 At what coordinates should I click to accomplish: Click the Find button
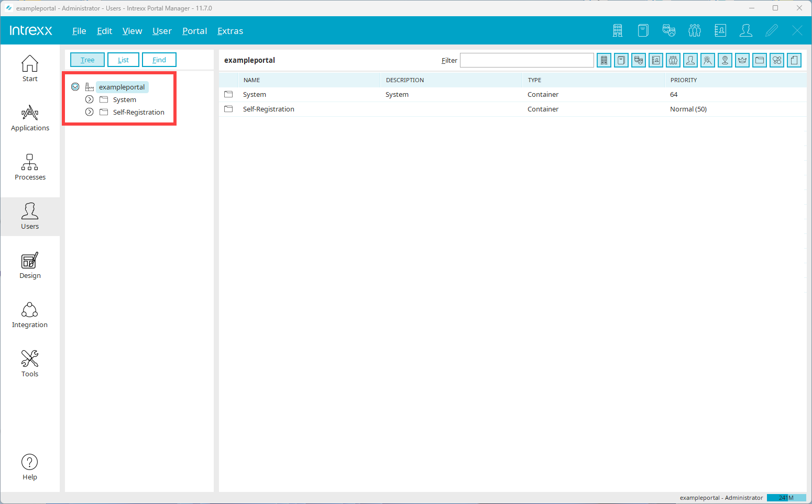tap(159, 60)
